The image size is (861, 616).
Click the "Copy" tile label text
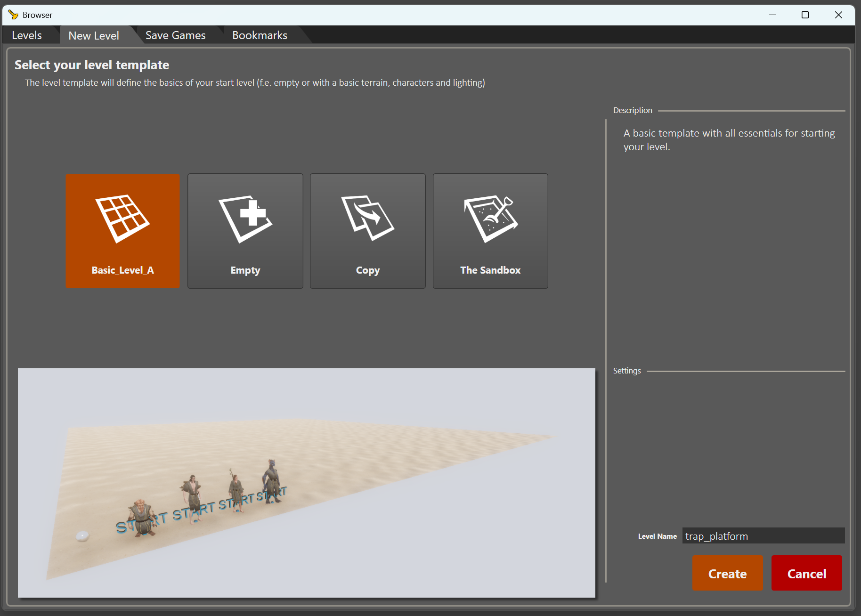click(x=368, y=270)
